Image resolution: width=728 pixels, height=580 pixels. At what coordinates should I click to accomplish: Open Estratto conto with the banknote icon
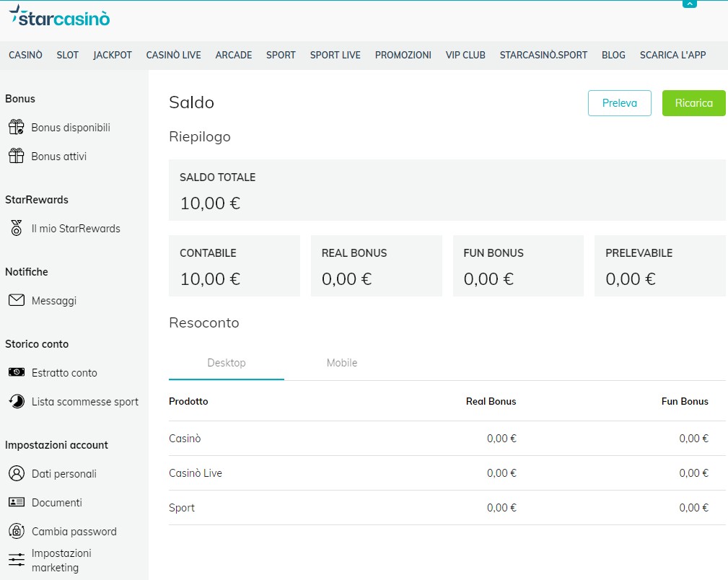click(x=17, y=372)
